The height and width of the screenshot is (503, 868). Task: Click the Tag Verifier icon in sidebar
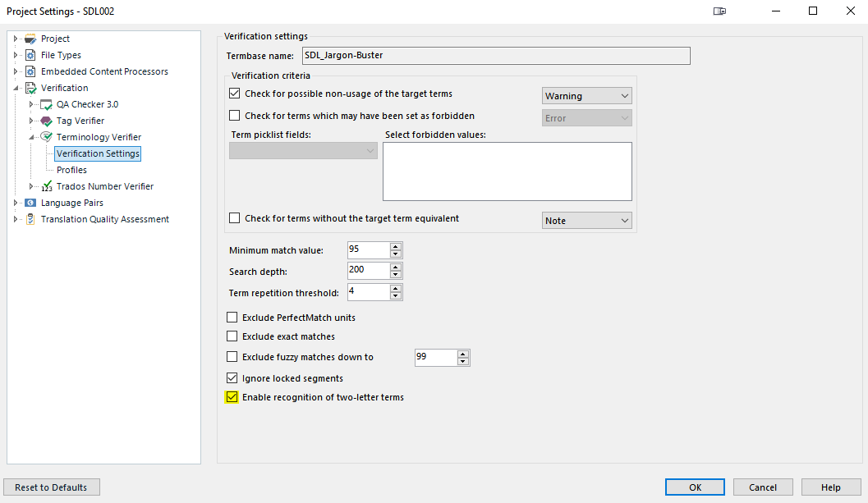45,121
